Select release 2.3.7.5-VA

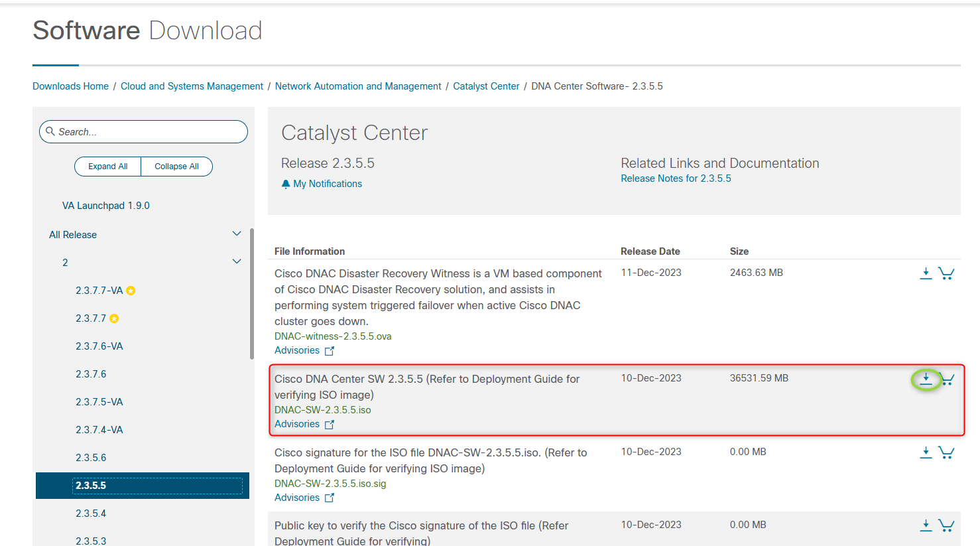[x=99, y=402]
